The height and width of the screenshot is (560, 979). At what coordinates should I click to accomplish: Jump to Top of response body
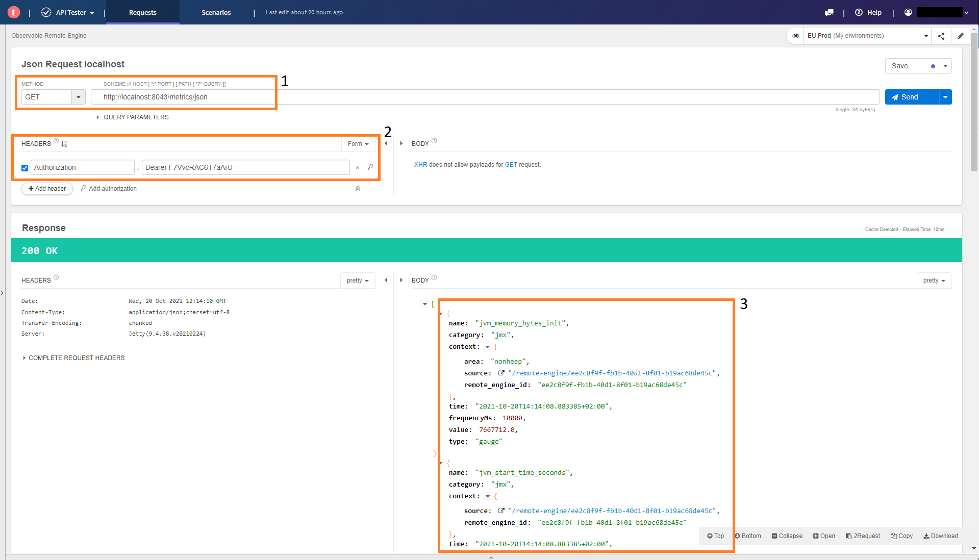click(x=715, y=536)
